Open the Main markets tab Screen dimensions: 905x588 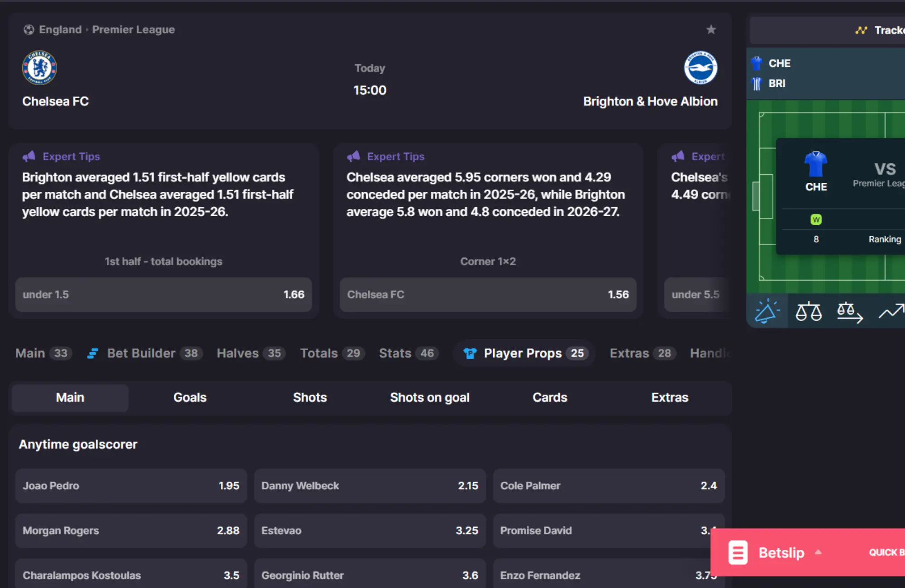tap(43, 353)
